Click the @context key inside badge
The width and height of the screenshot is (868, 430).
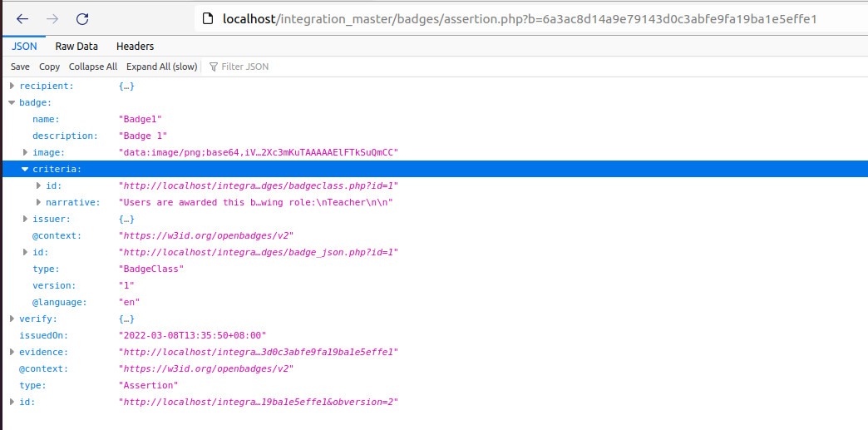coord(57,235)
